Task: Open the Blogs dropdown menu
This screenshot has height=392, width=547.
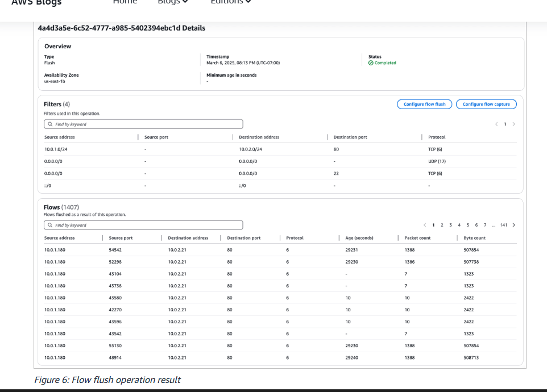Action: tap(172, 2)
